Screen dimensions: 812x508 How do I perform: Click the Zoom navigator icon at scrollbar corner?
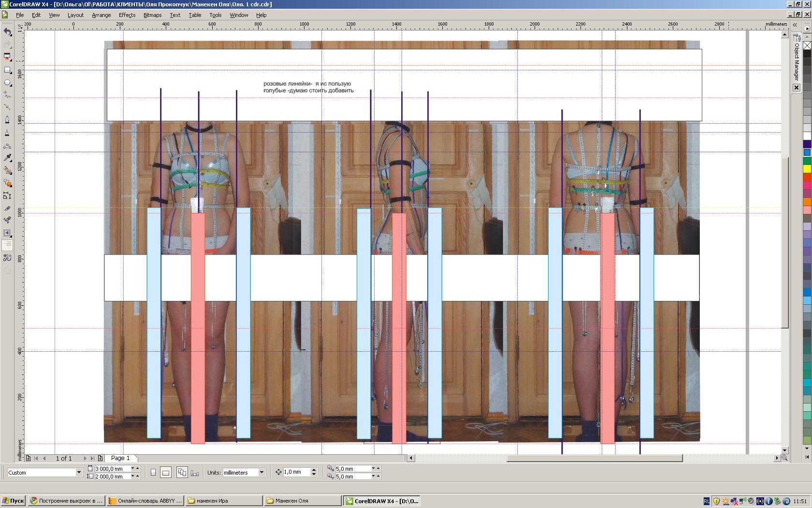point(784,458)
